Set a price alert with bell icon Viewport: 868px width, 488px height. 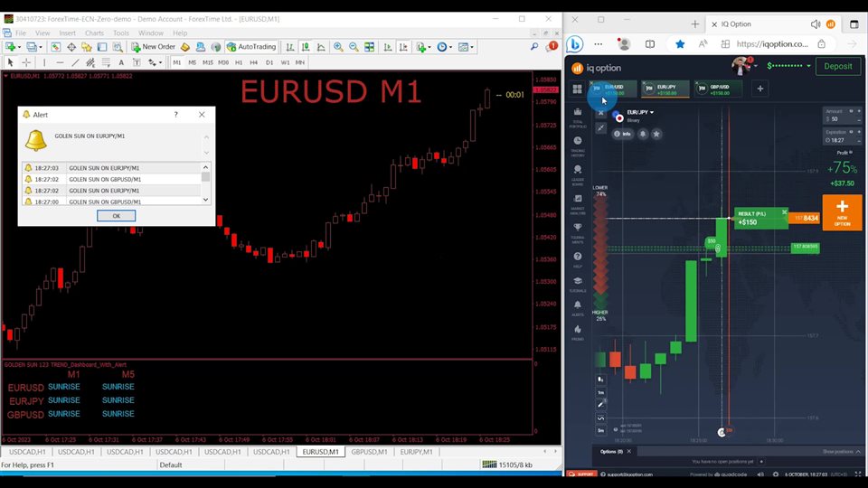tap(643, 134)
